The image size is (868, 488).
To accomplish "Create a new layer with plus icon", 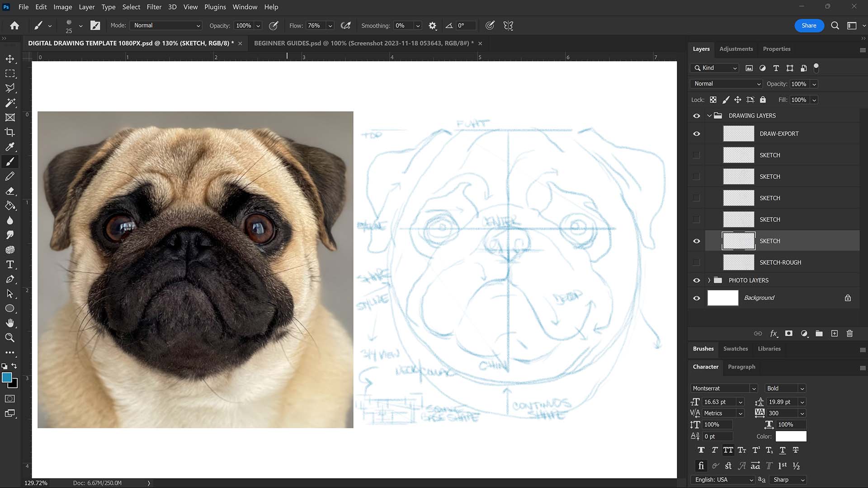I will click(x=835, y=333).
